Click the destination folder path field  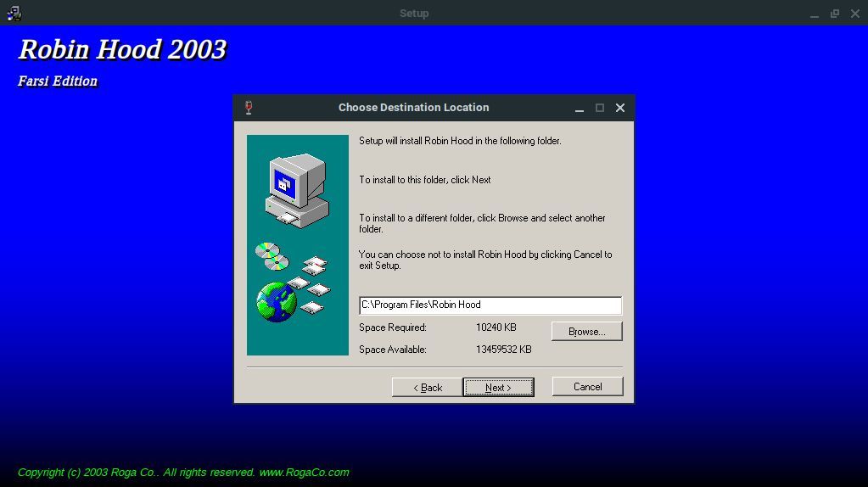click(x=490, y=305)
